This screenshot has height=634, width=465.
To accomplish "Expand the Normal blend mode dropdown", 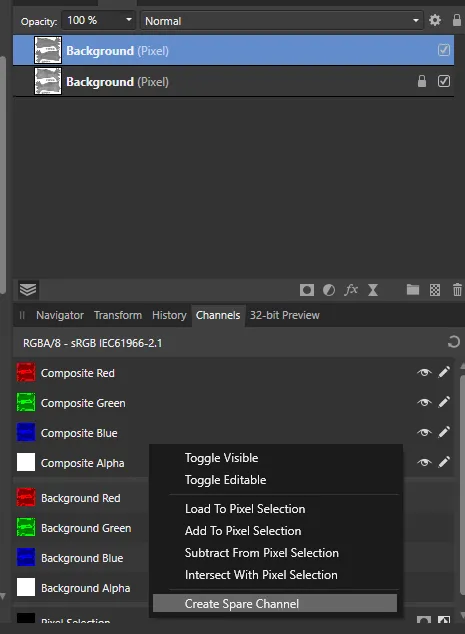I will click(x=281, y=21).
